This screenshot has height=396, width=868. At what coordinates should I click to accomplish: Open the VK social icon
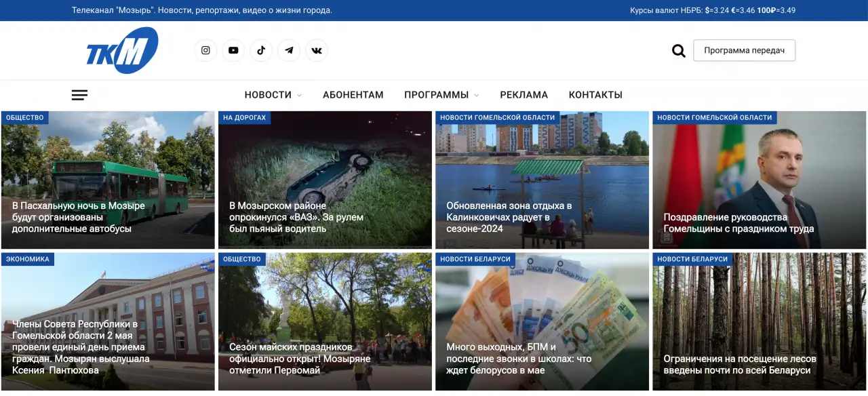pos(317,50)
